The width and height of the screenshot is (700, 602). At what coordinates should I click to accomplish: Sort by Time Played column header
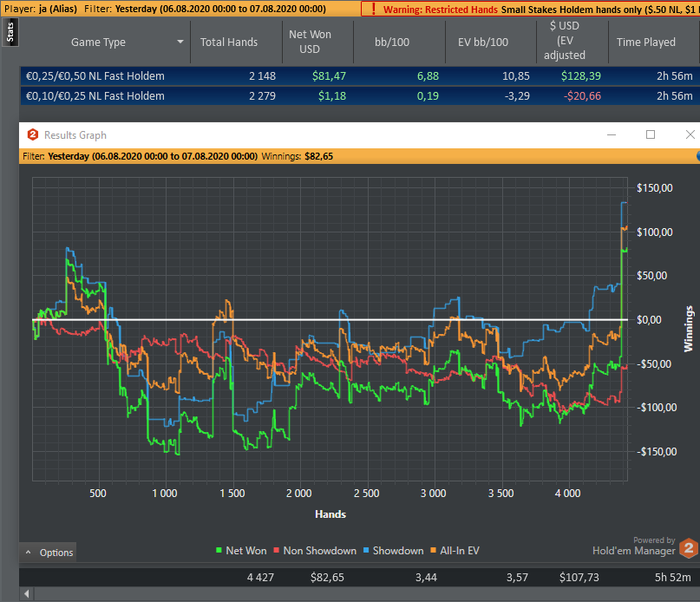646,42
